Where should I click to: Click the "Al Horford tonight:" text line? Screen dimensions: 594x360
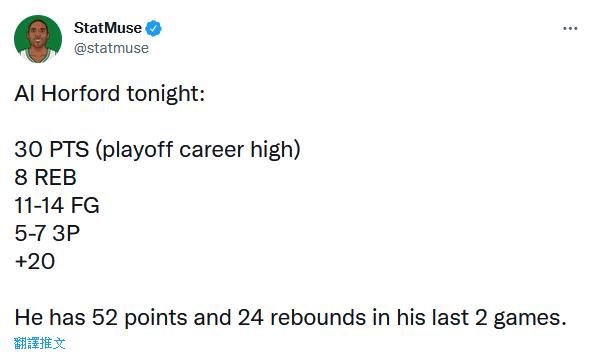[109, 94]
